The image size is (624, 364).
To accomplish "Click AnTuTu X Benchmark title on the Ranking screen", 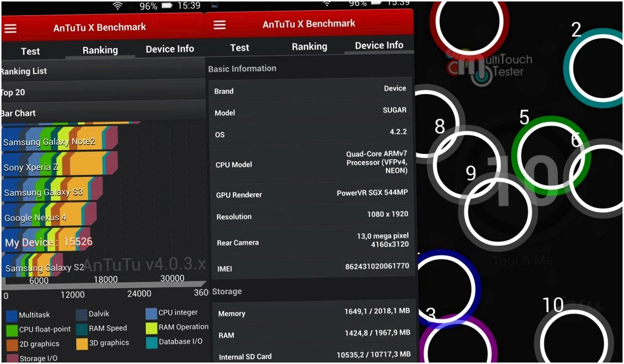I will (x=100, y=27).
